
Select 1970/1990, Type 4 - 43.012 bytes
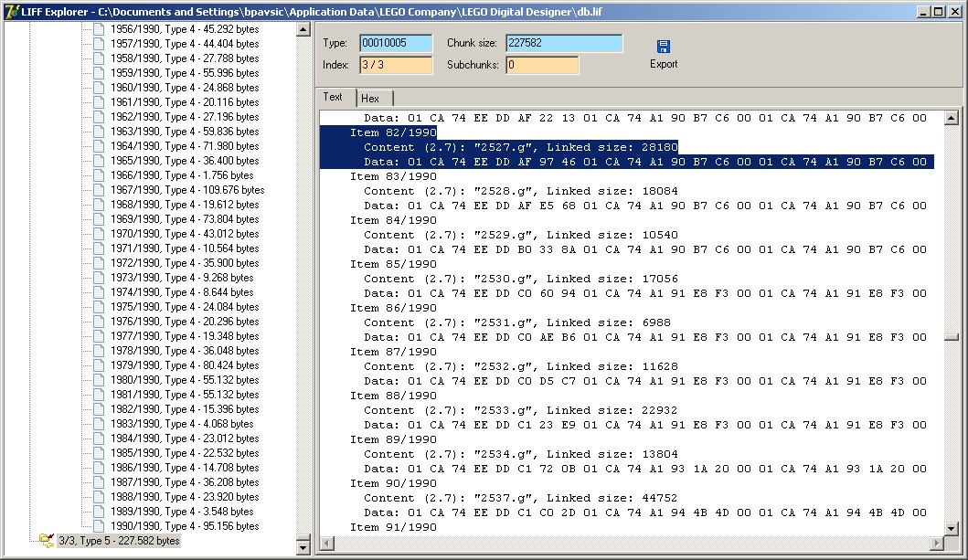point(185,234)
